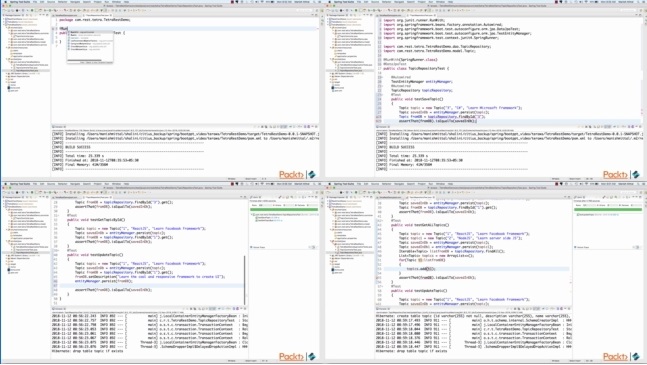Close the TopicRepositoryTest.java tab in the autocomplete-popup window
647x365 pixels.
tap(110, 15)
